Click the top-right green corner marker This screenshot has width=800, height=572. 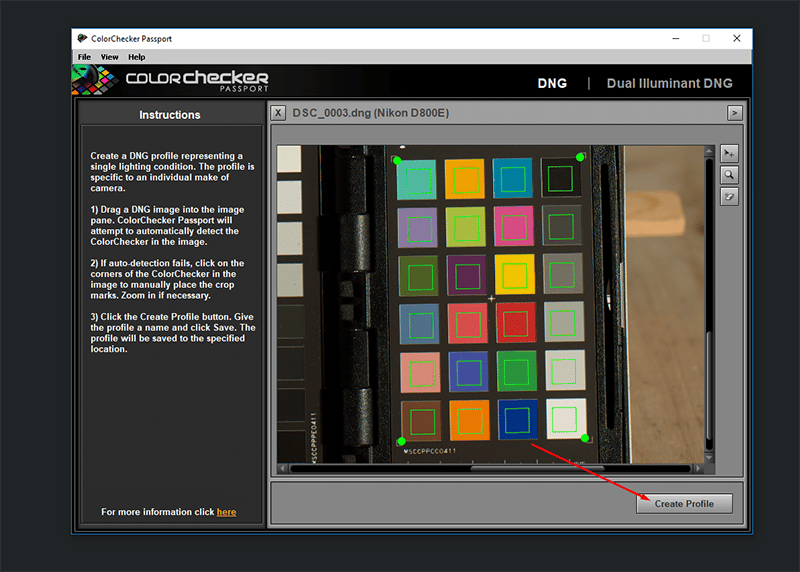580,158
